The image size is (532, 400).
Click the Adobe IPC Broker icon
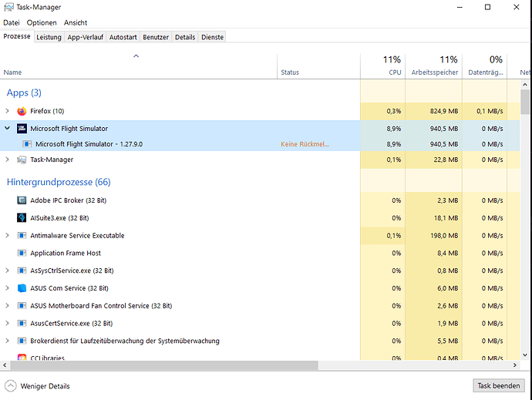[x=22, y=200]
